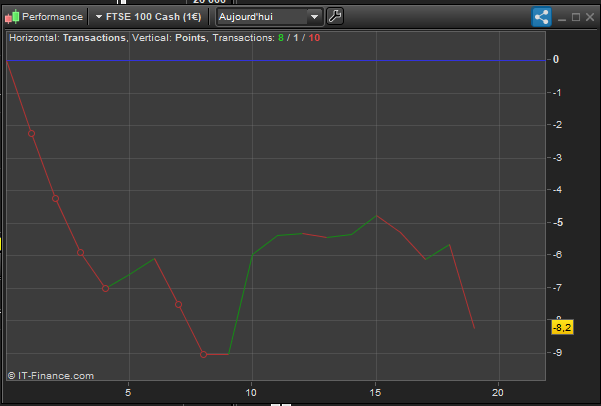Click the y-axis label -5
601x406 pixels.
tap(558, 223)
